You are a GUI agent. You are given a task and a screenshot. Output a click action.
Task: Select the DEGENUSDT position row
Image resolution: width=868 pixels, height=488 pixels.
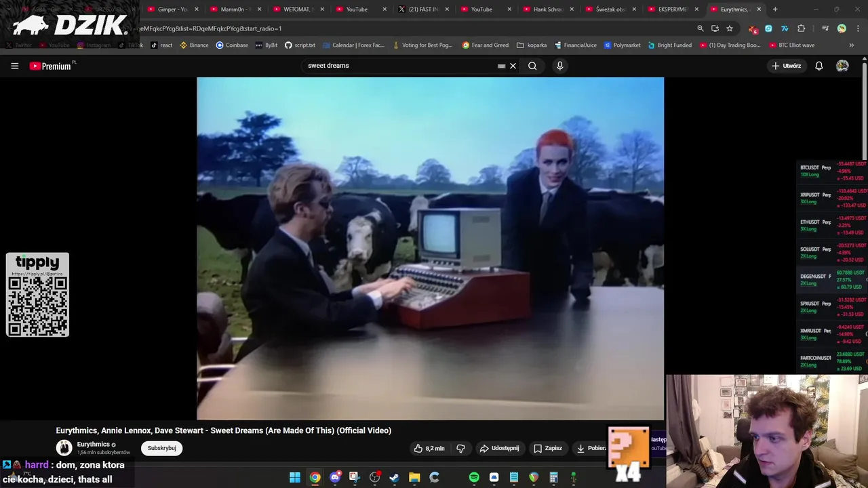point(832,279)
